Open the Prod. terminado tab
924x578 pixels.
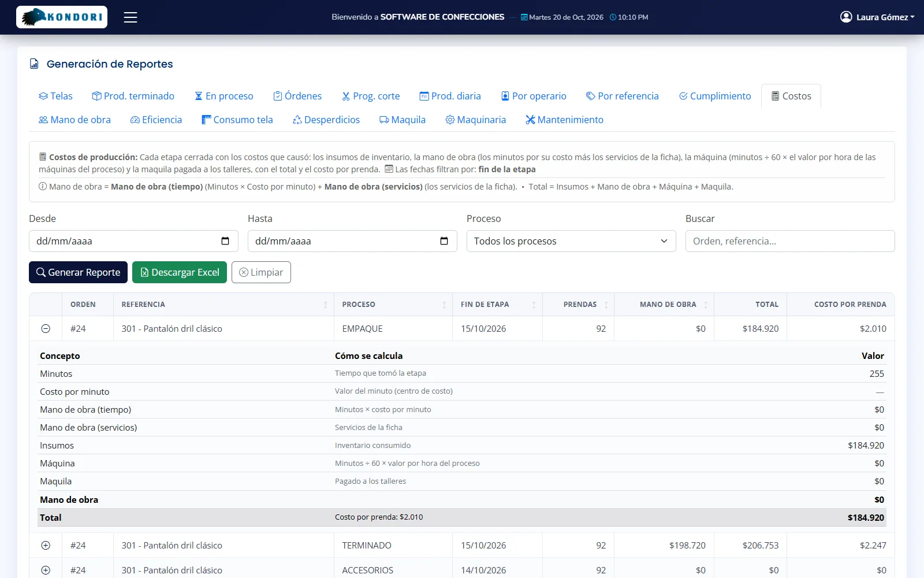[133, 96]
